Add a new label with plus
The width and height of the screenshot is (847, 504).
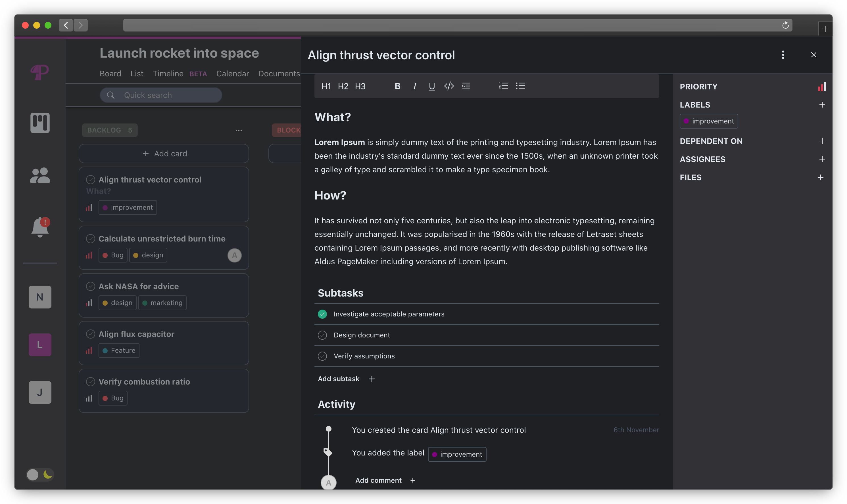pyautogui.click(x=822, y=105)
